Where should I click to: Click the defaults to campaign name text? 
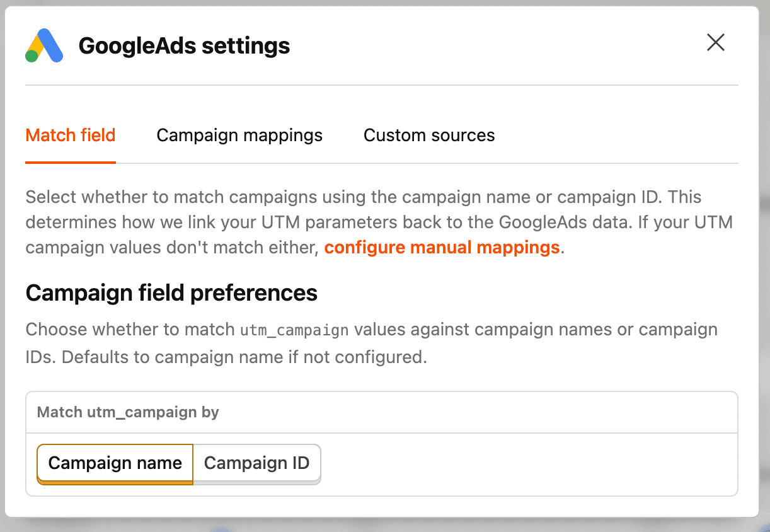pyautogui.click(x=189, y=356)
